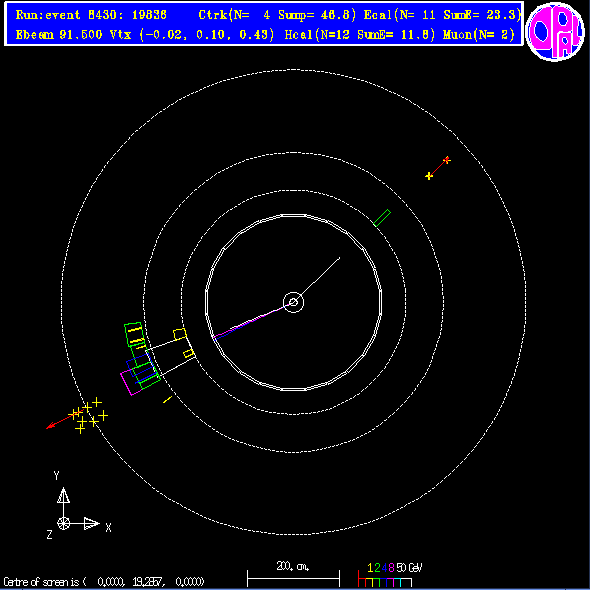Click the Ebeam 91.500 label
Viewport: 590px width, 590px height.
point(59,35)
